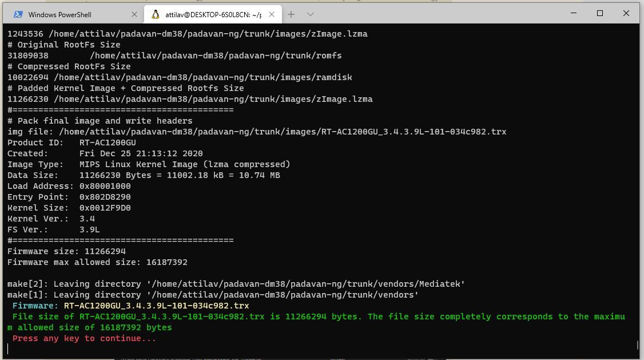Minimize the terminal window
The image size is (644, 360).
pos(574,13)
